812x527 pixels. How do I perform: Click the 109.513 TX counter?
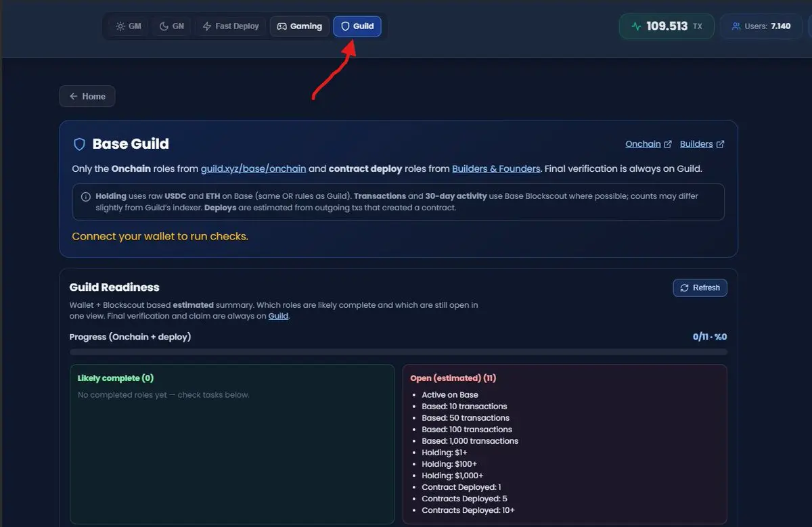667,26
